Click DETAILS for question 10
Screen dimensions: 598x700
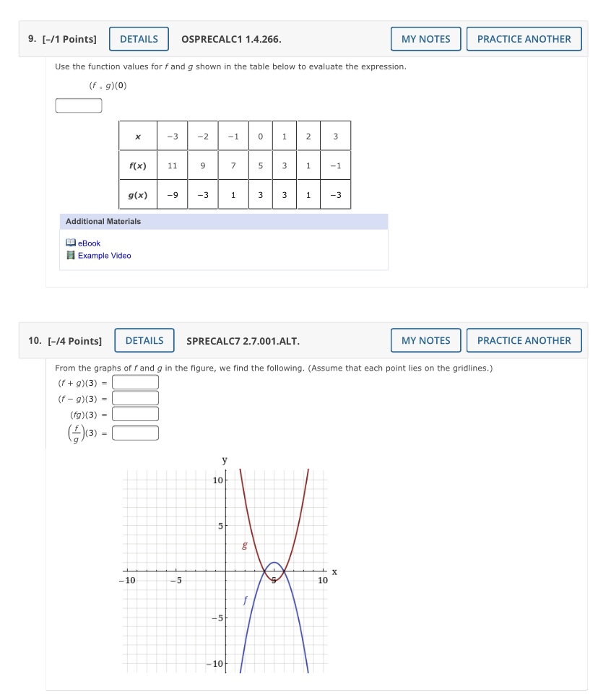click(x=144, y=340)
